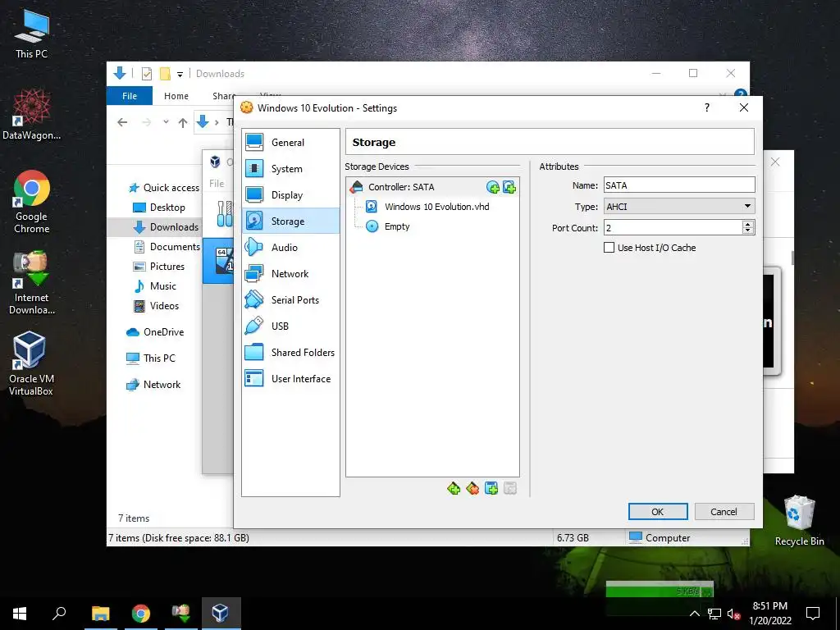Screen dimensions: 840x630
Task: Open recent locations dropdown in Explorer
Action: 166,122
